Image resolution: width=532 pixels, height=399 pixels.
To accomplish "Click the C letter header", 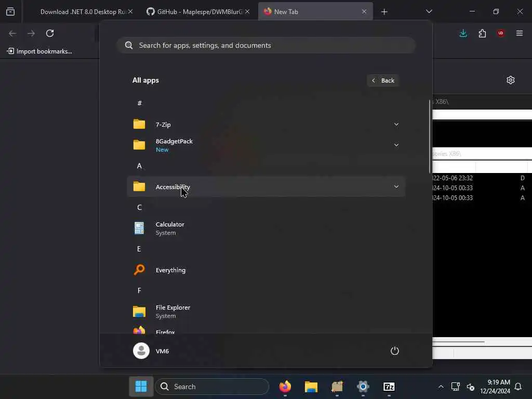I will click(x=139, y=207).
